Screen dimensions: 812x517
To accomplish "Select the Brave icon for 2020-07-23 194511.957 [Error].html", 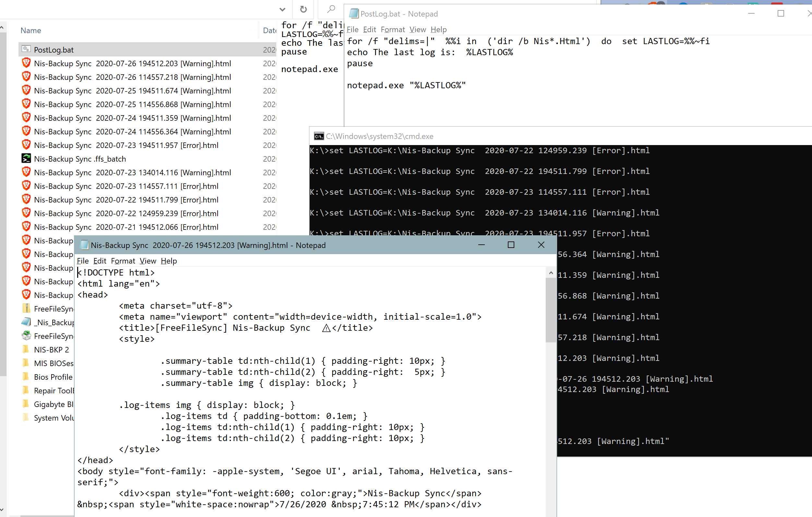I will (x=26, y=145).
